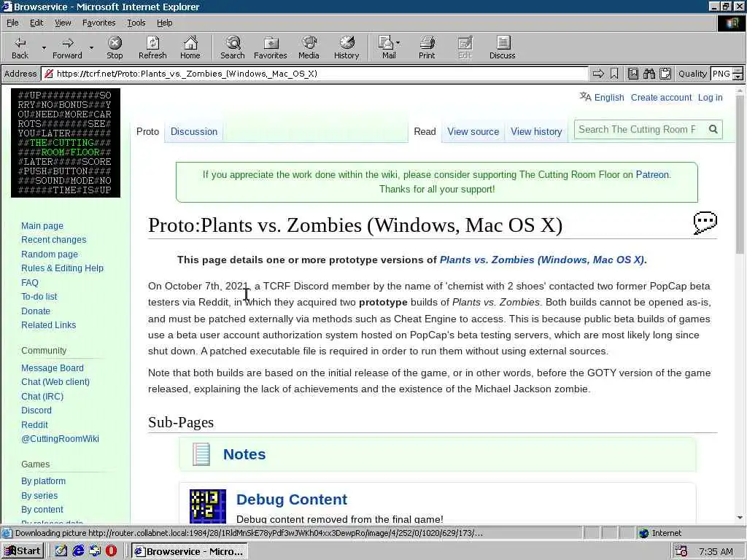Screen dimensions: 747x560
Task: Open the Media toolbar button
Action: click(309, 47)
